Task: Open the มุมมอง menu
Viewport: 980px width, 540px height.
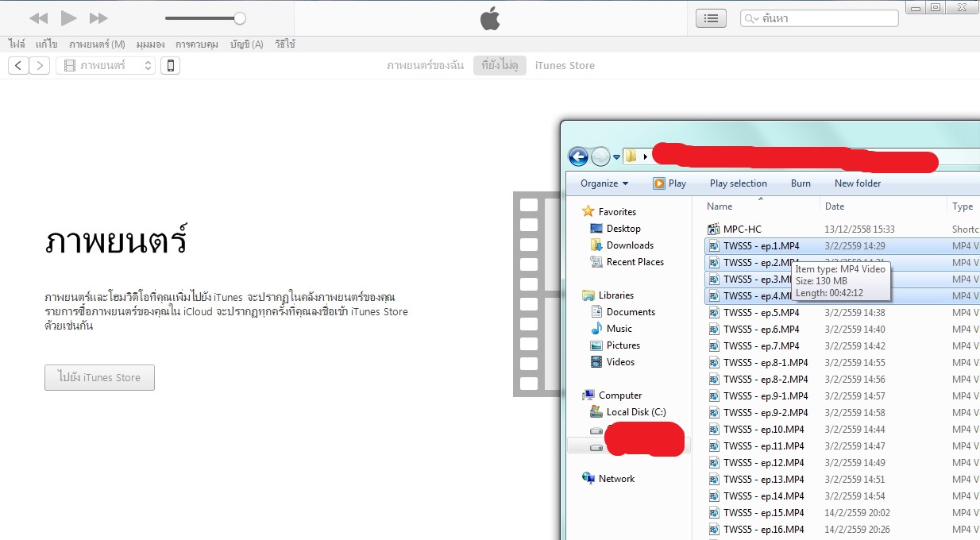Action: (x=150, y=44)
